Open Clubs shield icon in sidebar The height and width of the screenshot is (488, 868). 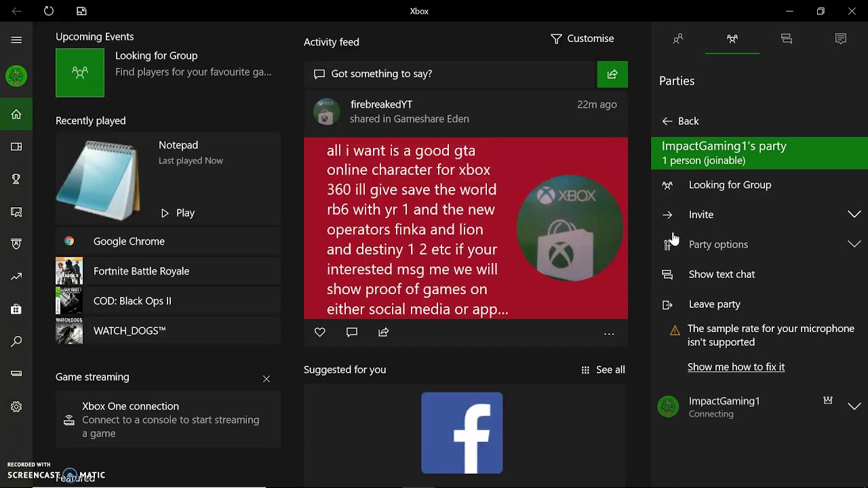tap(16, 244)
